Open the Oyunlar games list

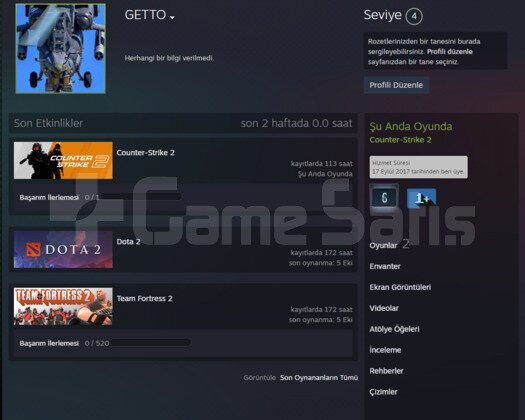point(383,246)
